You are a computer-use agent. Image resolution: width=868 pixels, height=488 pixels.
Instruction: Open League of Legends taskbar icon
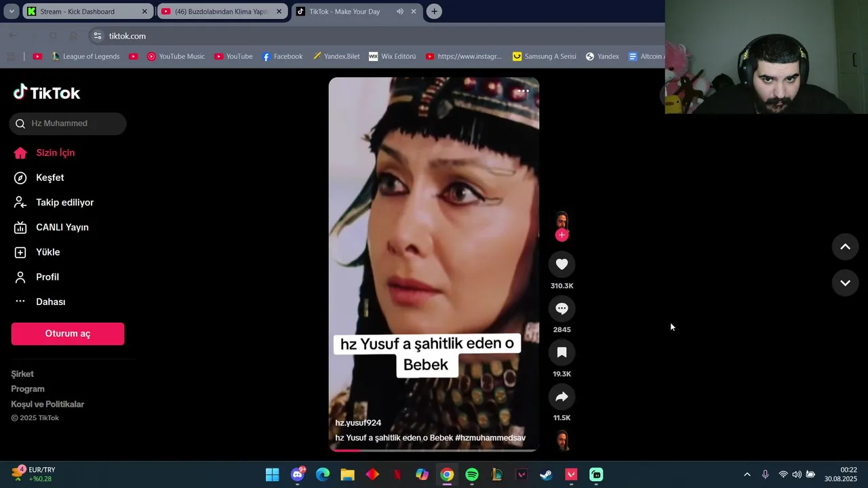497,474
